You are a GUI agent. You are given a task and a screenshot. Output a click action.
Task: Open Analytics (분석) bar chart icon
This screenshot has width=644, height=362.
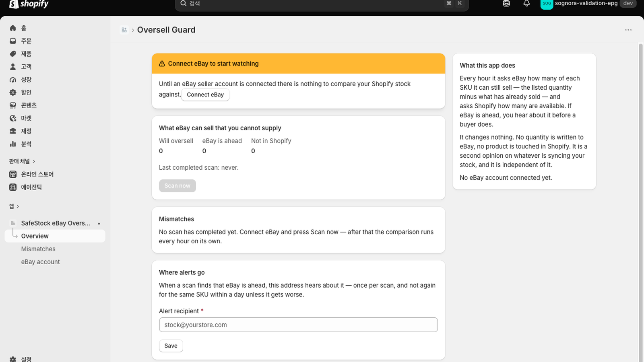[13, 144]
